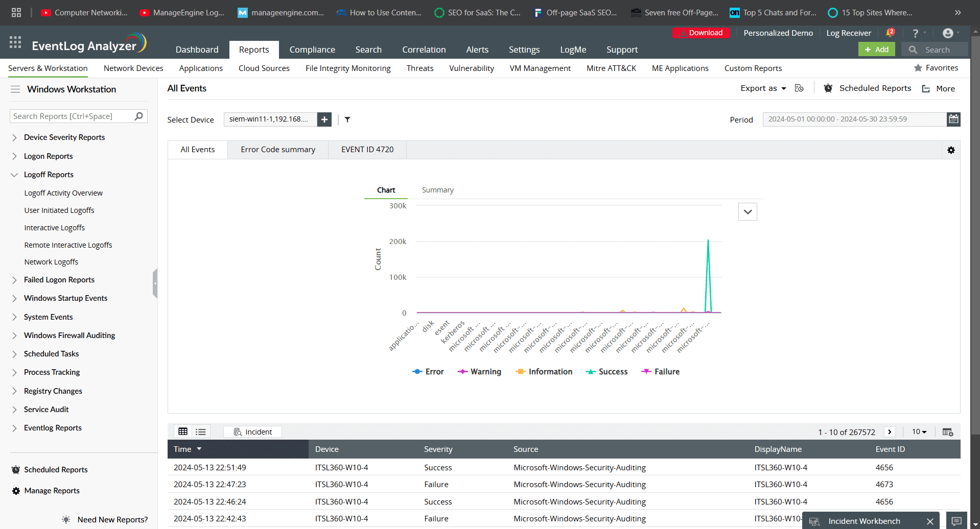This screenshot has width=980, height=529.
Task: Open the user account avatar icon
Action: click(x=948, y=33)
